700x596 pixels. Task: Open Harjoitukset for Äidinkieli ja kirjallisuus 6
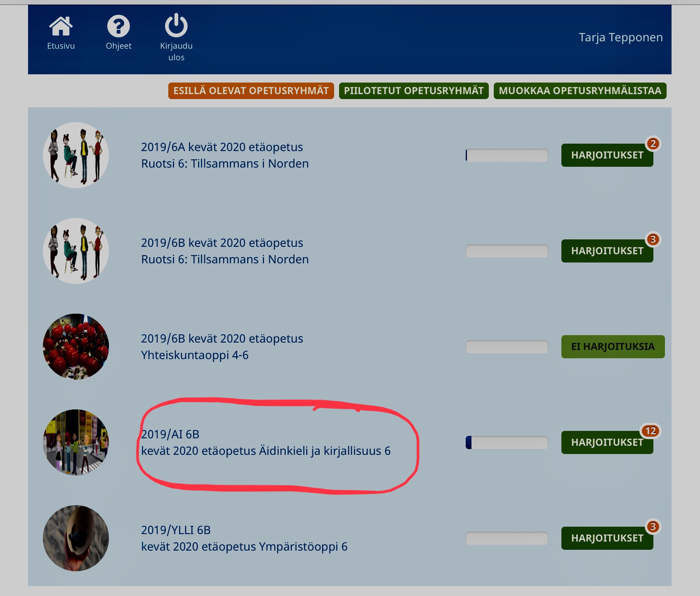click(607, 442)
